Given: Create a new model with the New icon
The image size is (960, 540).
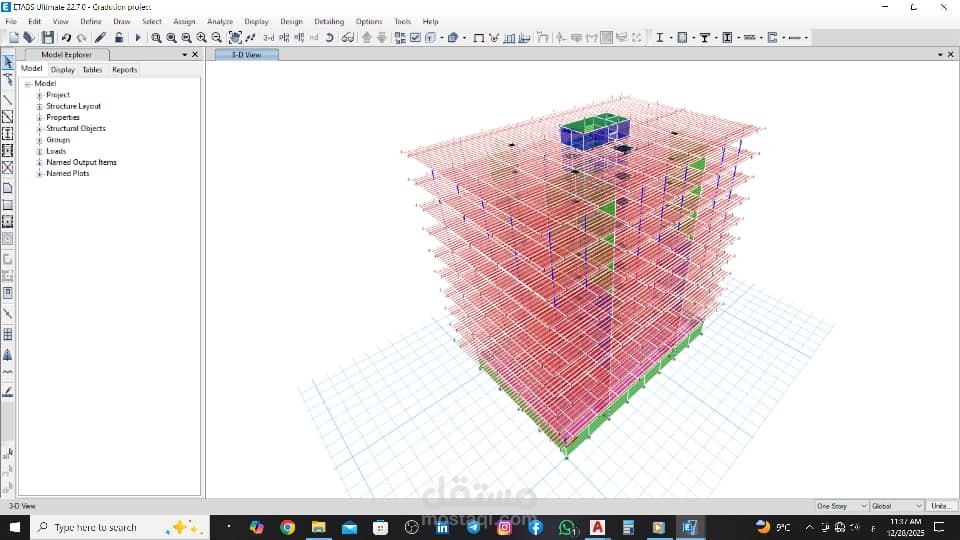Looking at the screenshot, I should (x=13, y=37).
